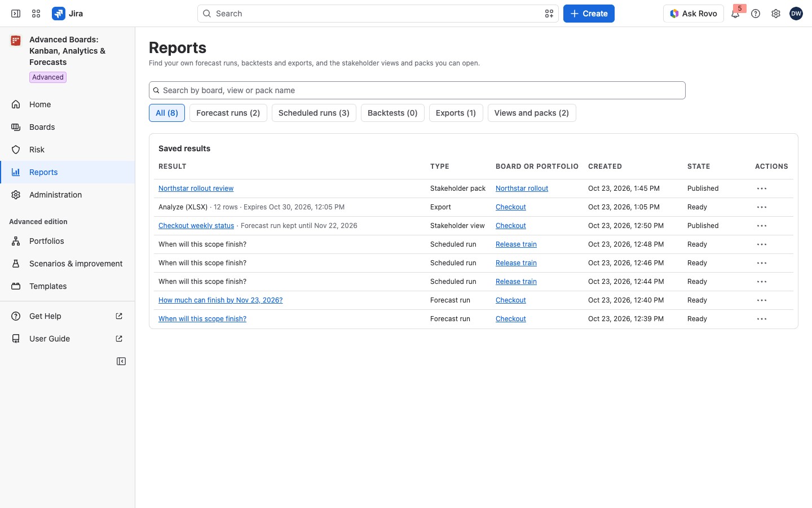Click User Guide external link icon
This screenshot has width=812, height=508.
[119, 339]
